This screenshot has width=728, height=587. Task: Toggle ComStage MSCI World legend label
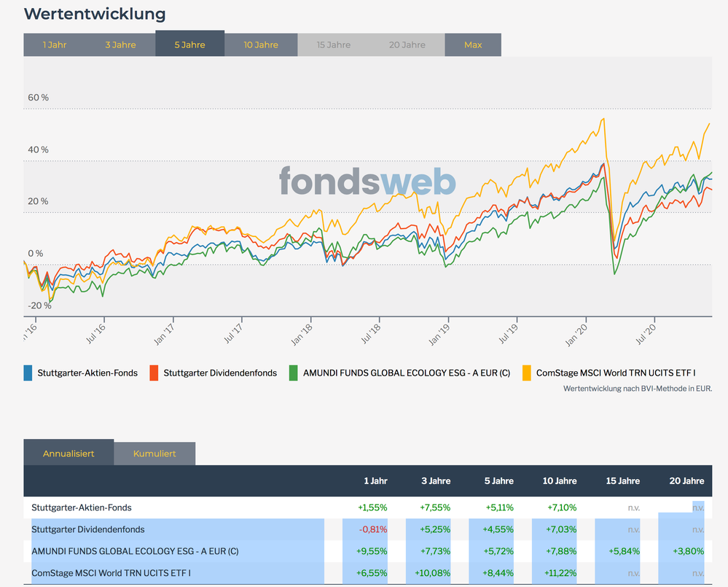click(x=616, y=373)
